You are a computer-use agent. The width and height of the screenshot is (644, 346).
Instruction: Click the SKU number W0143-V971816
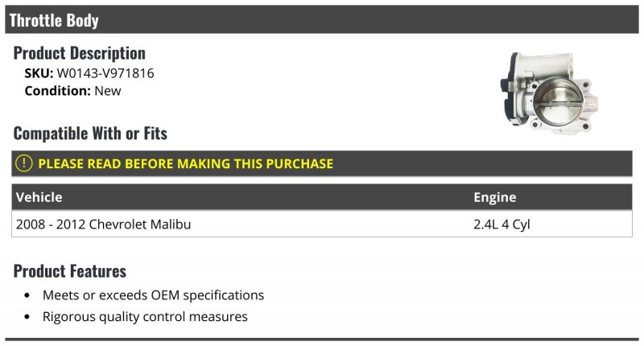pos(105,73)
